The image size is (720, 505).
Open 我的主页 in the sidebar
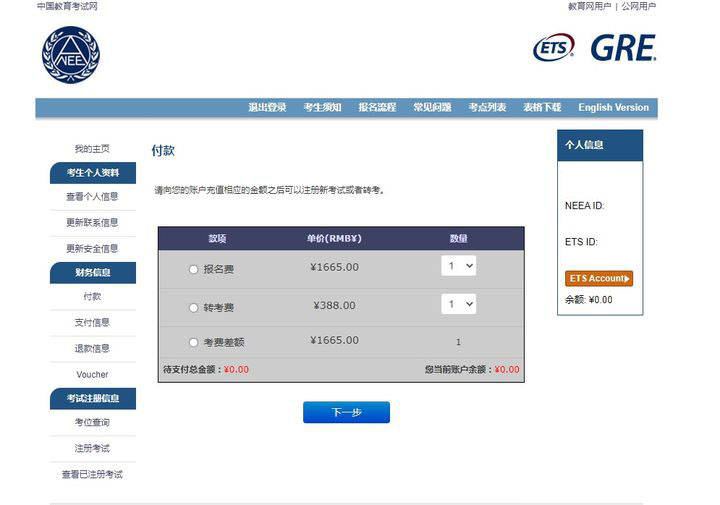tap(92, 149)
